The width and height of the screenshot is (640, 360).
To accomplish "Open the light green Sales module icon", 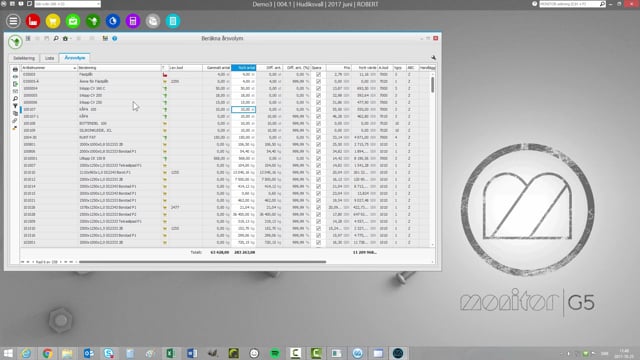I will [x=73, y=21].
